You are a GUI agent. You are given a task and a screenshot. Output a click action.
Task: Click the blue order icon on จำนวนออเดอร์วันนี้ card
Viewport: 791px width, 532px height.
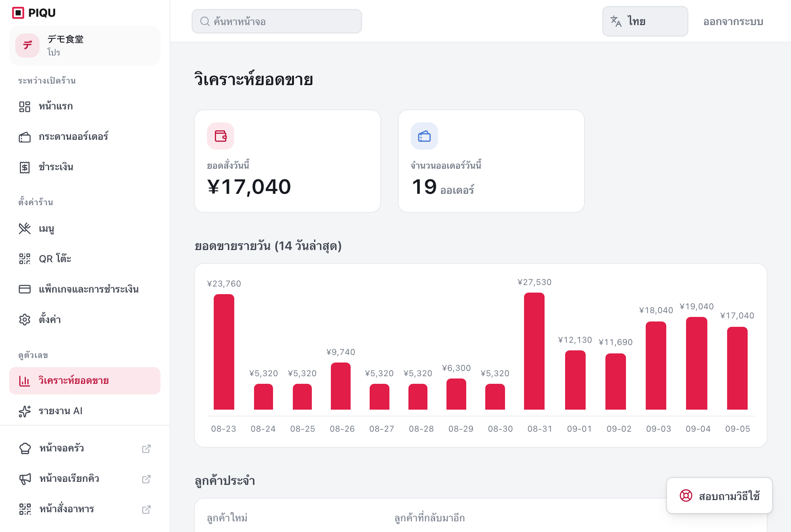[424, 136]
